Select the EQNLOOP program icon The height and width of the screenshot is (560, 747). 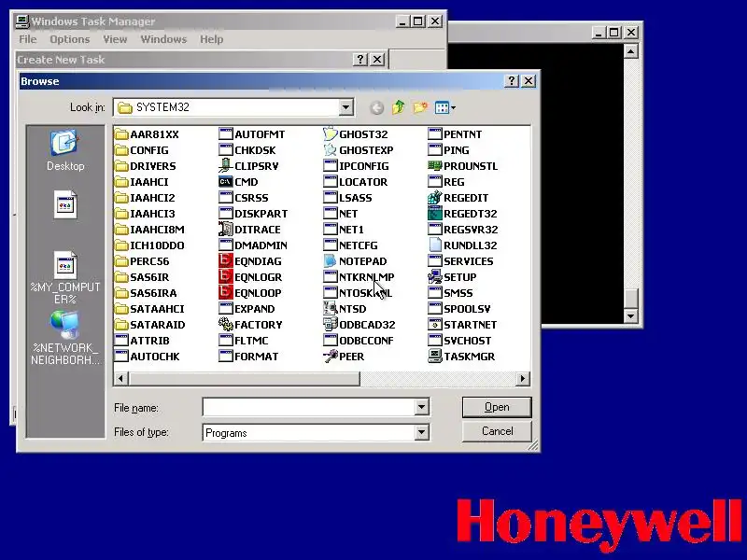(225, 293)
